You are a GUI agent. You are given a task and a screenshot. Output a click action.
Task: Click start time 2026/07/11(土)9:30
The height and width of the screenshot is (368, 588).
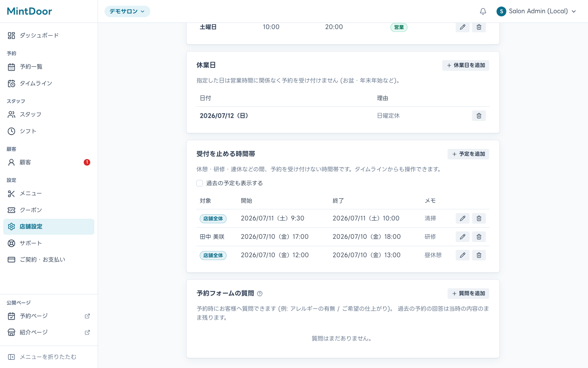point(272,218)
